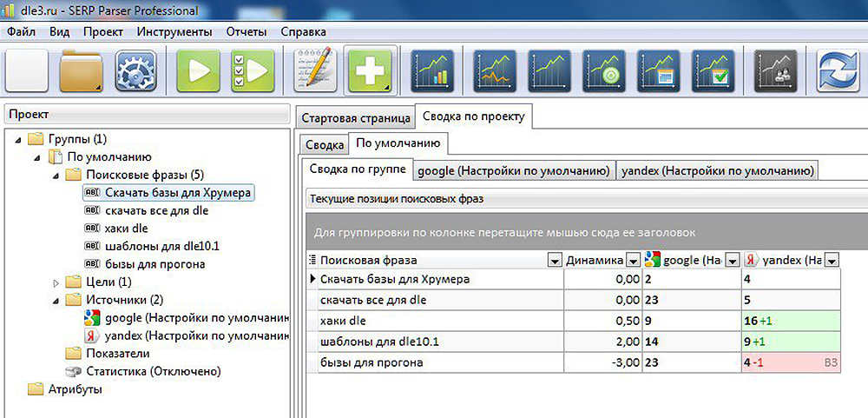
Task: Open the gray competitors chart icon
Action: point(776,70)
